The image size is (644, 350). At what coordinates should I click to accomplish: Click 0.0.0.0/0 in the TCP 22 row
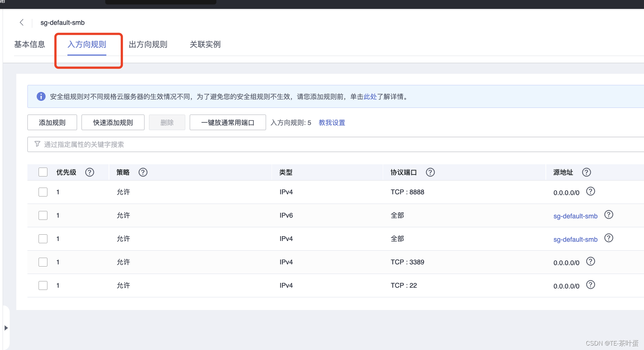(x=567, y=286)
